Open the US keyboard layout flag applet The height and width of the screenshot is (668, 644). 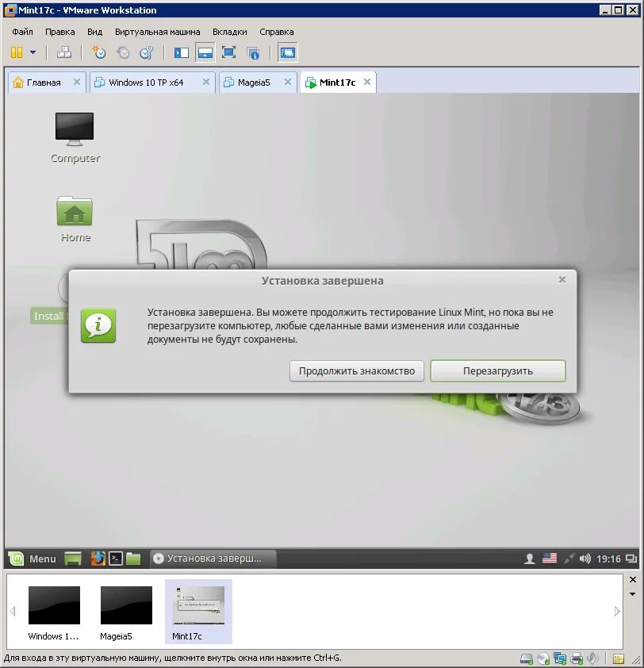click(550, 558)
